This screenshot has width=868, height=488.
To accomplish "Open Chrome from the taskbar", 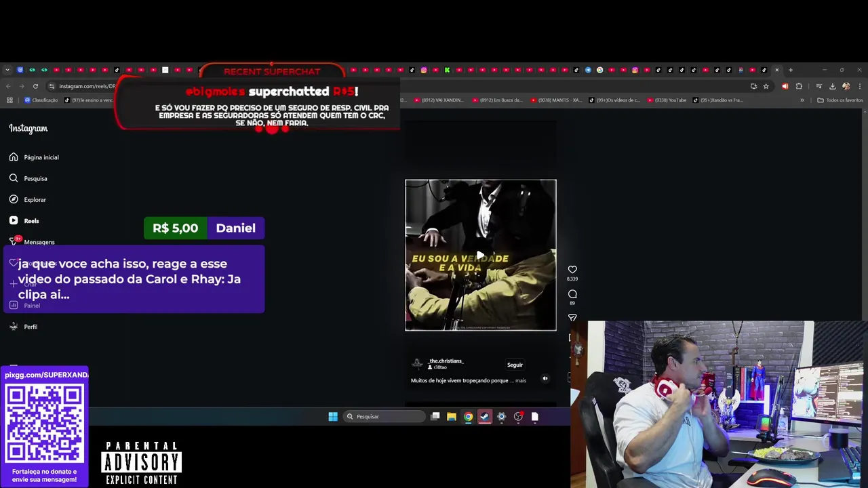I will click(468, 417).
